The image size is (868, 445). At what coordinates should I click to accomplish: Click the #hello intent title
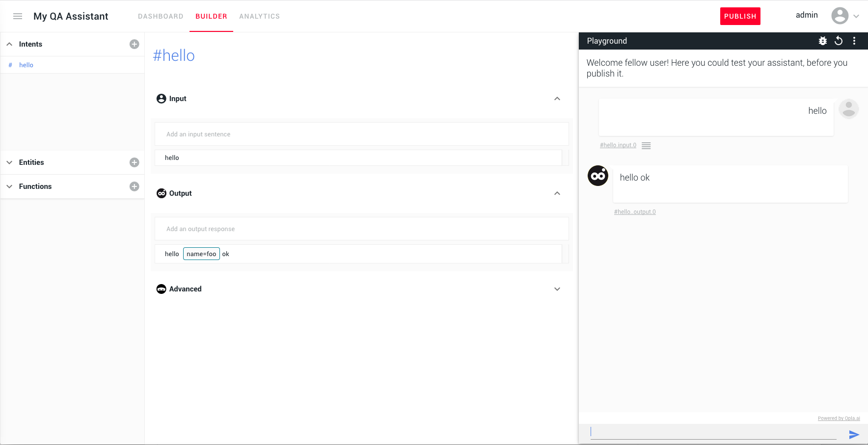tap(174, 55)
